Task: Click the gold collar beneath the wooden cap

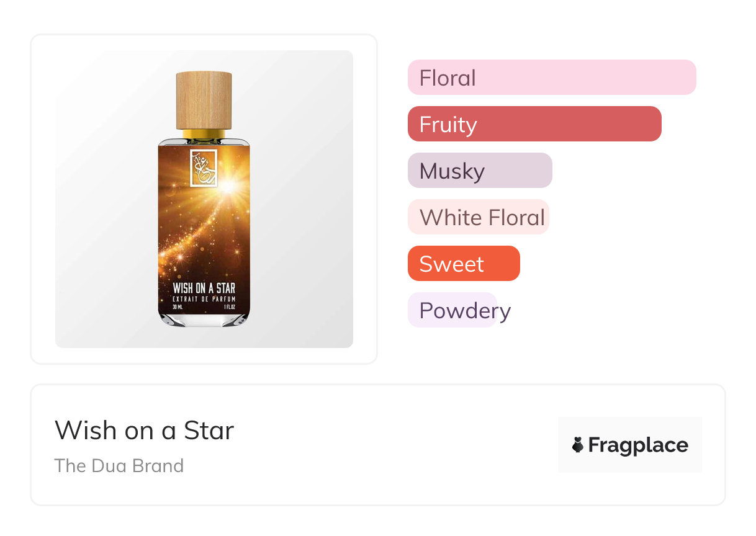Action: click(x=204, y=133)
